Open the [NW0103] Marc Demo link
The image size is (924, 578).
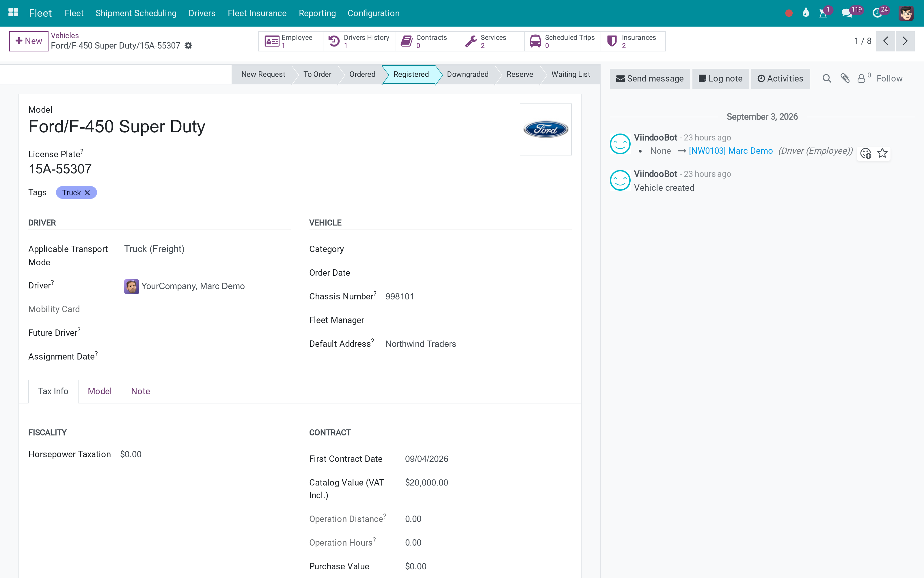pyautogui.click(x=731, y=151)
